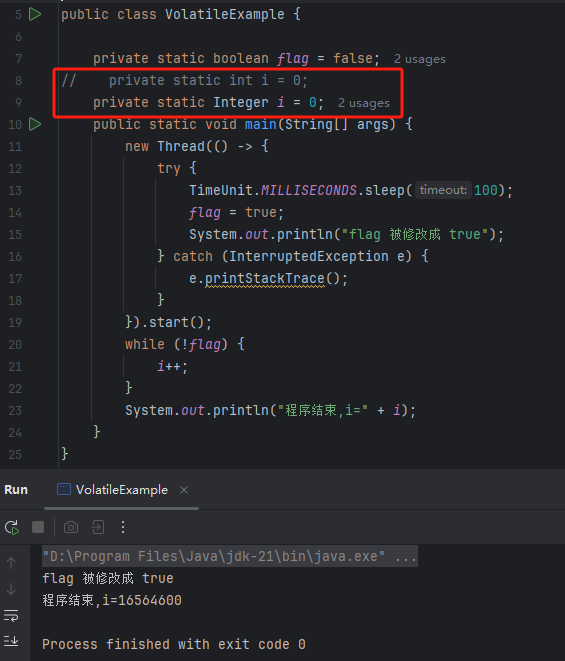This screenshot has height=661, width=565.
Task: Close the VolatileExample run tab
Action: 184,490
